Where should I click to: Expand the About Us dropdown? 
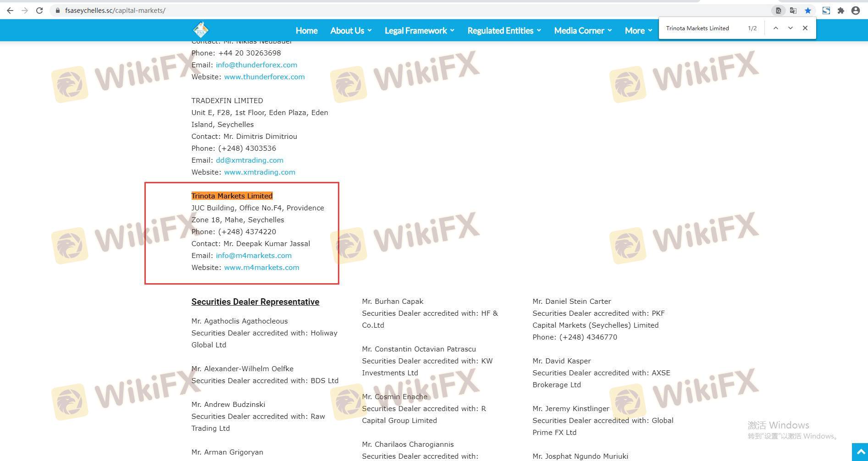click(351, 31)
